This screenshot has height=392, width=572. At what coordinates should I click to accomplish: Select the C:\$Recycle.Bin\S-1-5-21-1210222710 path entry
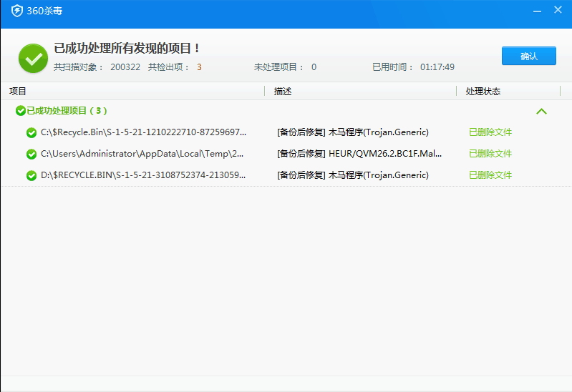(143, 132)
